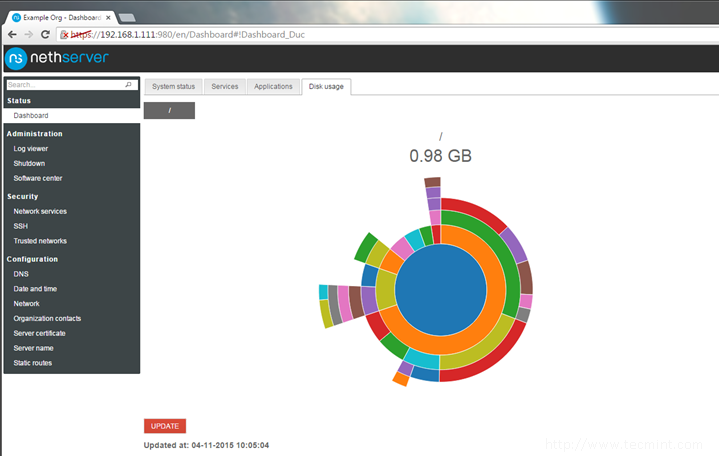Screen dimensions: 719x456
Task: Click the 'Updated at: 04-11-2015 10:05:04' text
Action: (x=206, y=445)
